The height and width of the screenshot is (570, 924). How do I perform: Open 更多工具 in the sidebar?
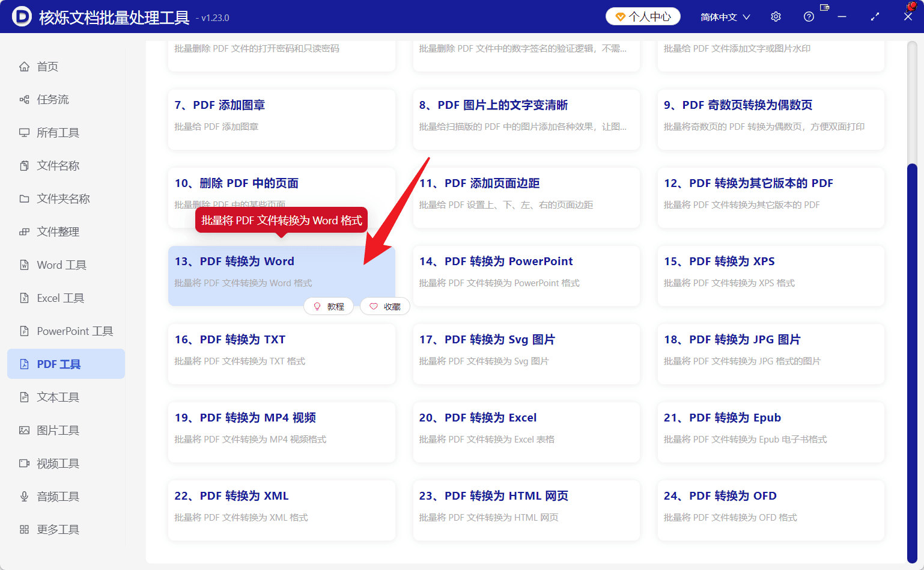point(66,530)
